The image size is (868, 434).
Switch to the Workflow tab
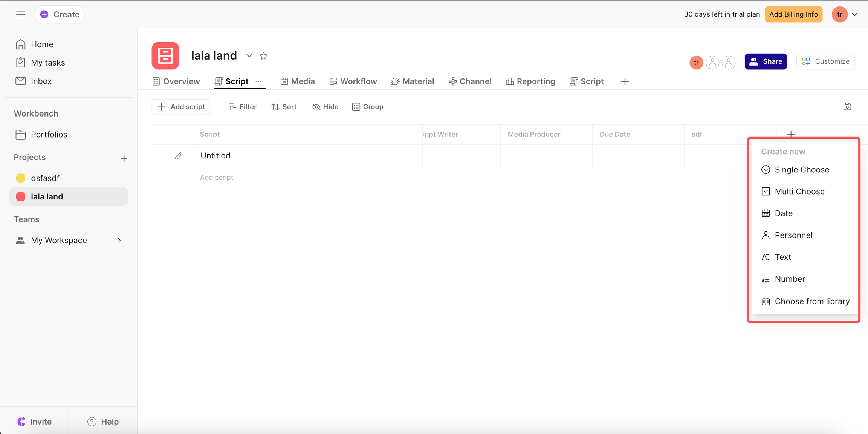pos(353,81)
